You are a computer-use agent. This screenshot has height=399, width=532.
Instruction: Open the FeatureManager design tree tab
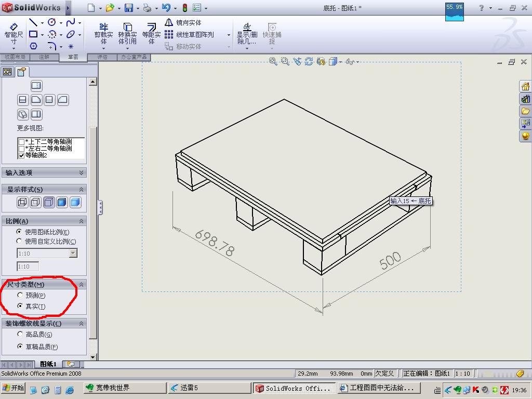pos(7,72)
